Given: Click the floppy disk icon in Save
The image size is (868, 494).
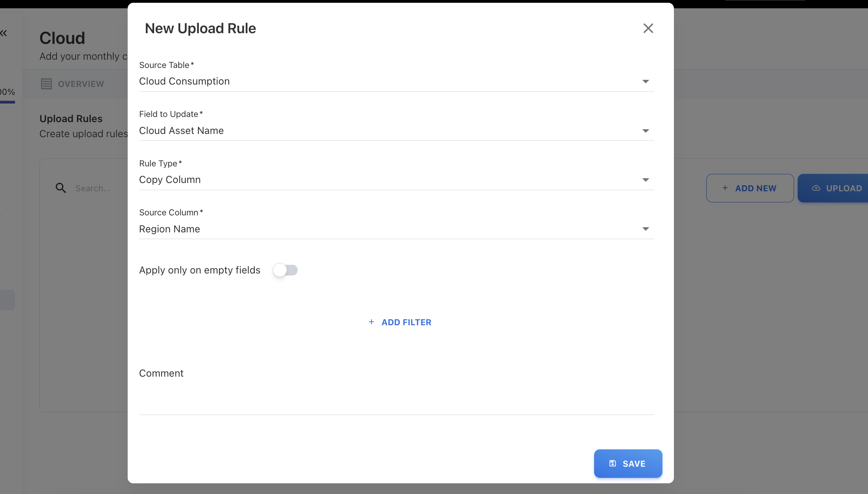Looking at the screenshot, I should 612,464.
